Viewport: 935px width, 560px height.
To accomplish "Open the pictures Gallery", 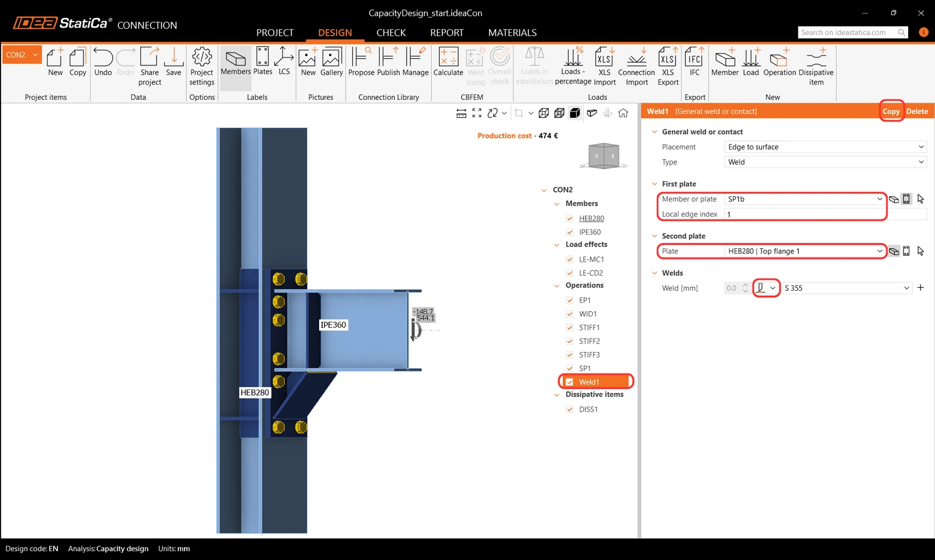I will coord(331,62).
